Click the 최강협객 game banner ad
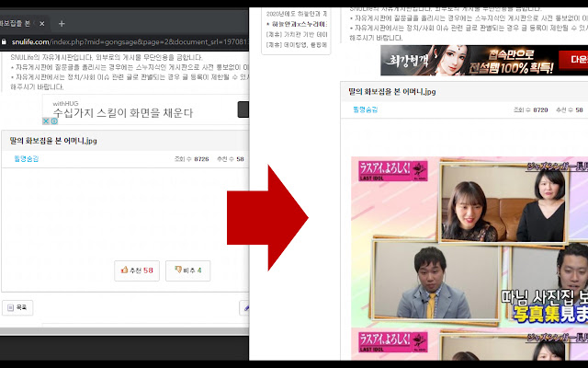The height and width of the screenshot is (368, 588). (x=484, y=61)
